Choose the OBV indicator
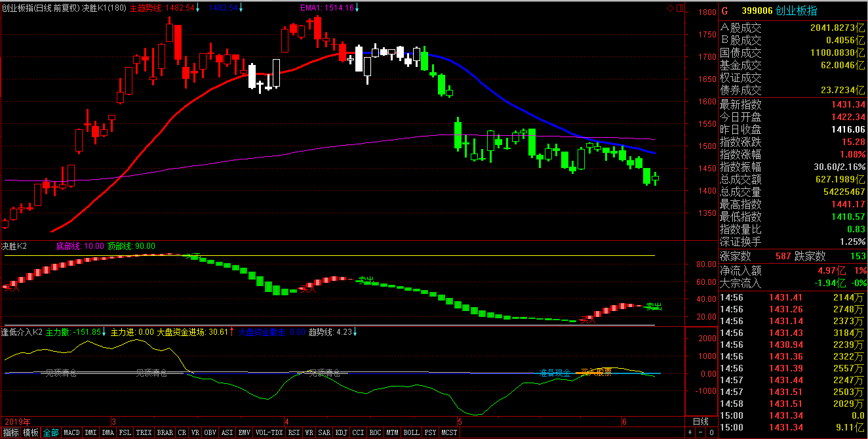868x439 pixels. click(210, 433)
